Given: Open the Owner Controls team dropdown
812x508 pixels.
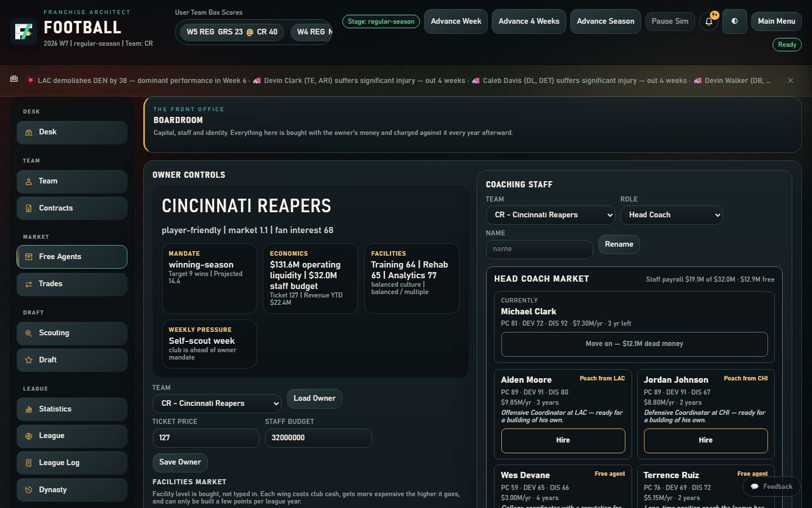Looking at the screenshot, I should click(x=217, y=404).
